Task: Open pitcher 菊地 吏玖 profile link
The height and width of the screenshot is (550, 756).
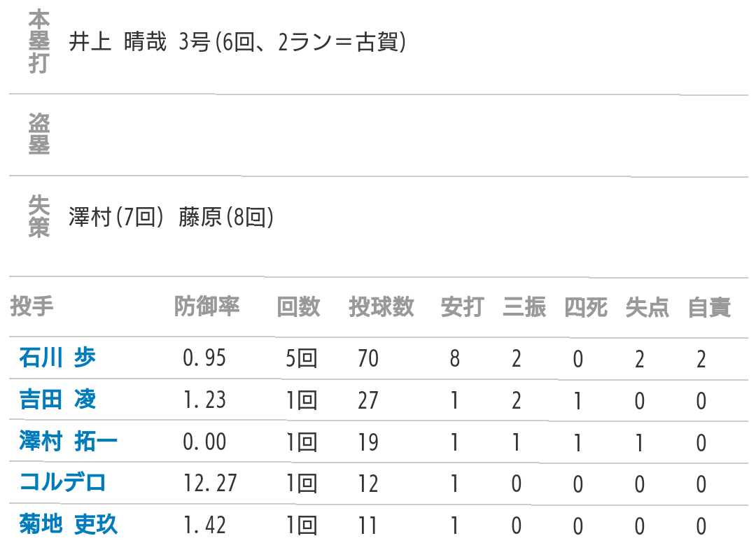Action: click(68, 524)
